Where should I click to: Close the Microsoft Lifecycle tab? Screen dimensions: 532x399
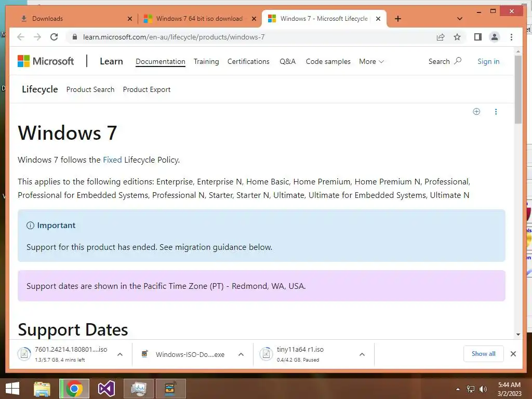pos(378,19)
